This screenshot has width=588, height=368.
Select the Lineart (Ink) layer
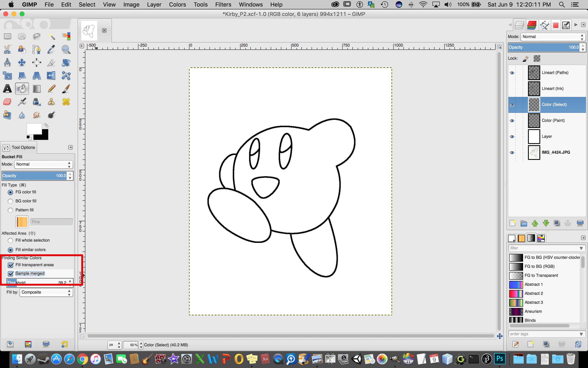point(547,89)
